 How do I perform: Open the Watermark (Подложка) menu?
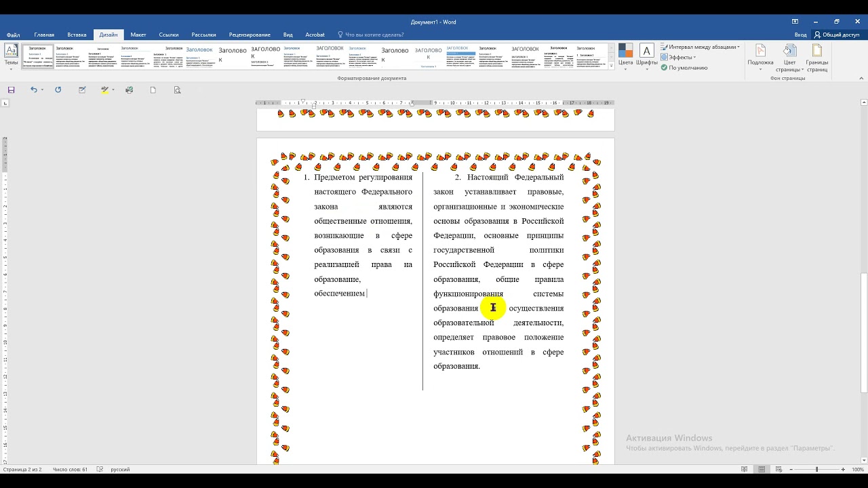[x=761, y=58]
